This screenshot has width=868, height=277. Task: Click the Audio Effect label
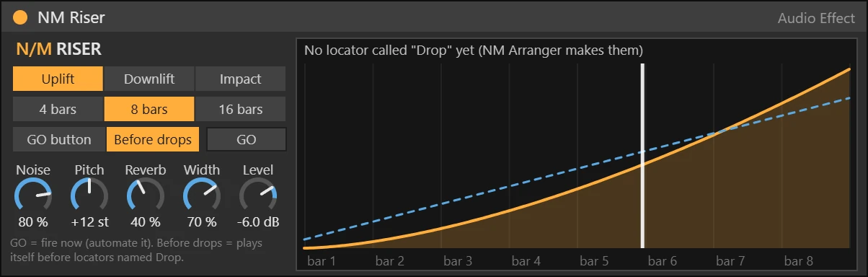[816, 19]
